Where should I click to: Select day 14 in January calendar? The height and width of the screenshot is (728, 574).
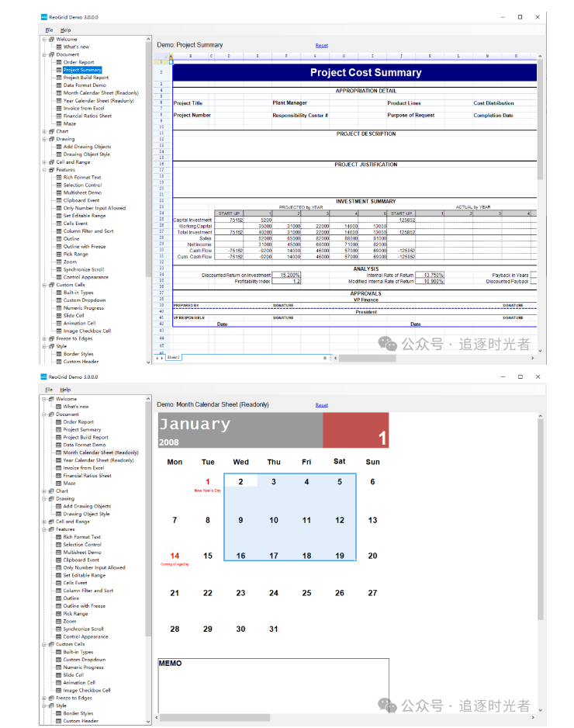point(175,556)
